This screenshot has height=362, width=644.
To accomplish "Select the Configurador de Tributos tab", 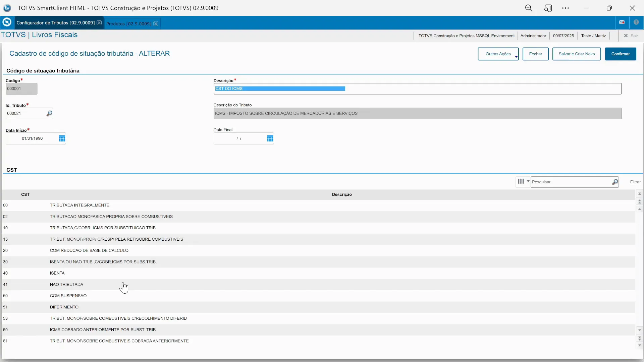I will [x=55, y=23].
